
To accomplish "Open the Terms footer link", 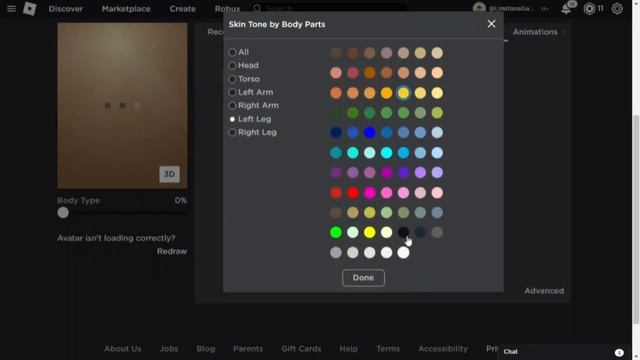I will click(388, 349).
